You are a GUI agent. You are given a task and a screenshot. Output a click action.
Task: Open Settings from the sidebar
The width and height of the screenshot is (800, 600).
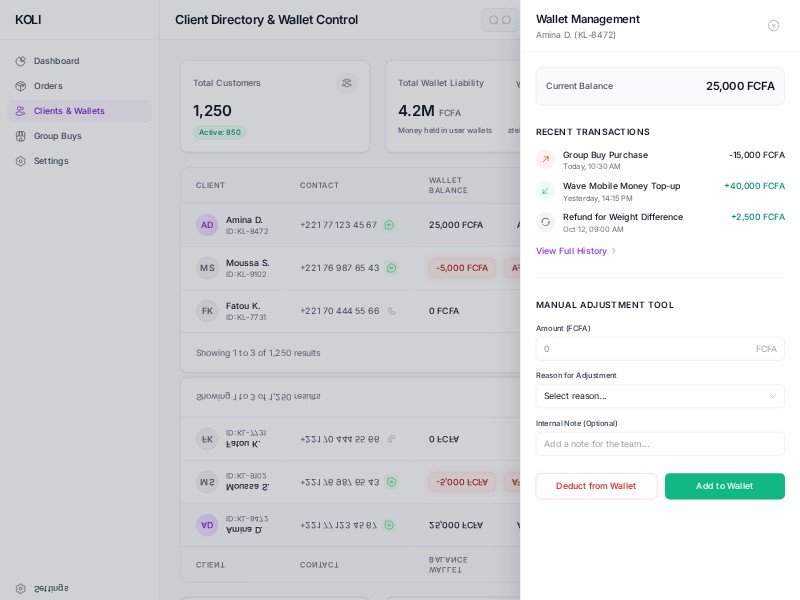[x=50, y=161]
